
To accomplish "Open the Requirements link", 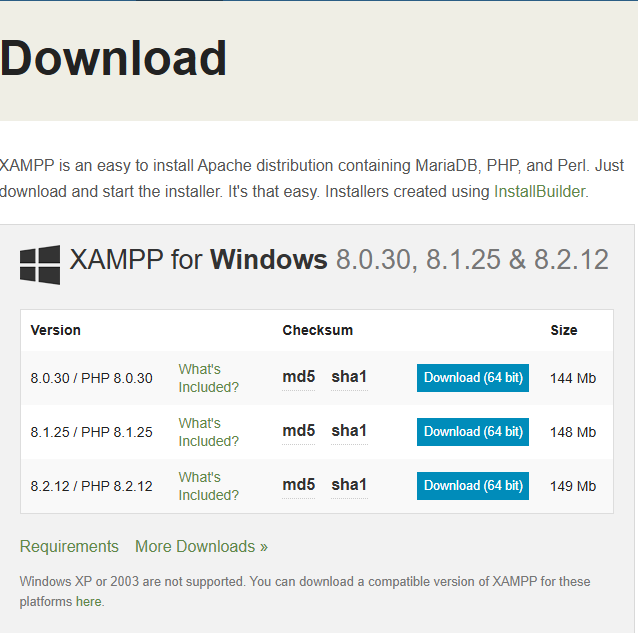I will [x=69, y=546].
